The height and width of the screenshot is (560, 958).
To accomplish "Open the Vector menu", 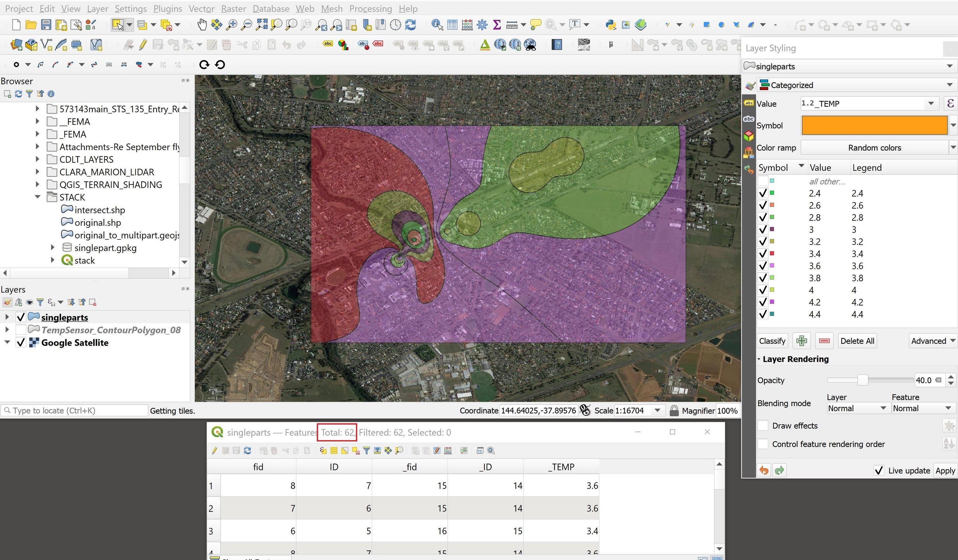I will (x=202, y=8).
